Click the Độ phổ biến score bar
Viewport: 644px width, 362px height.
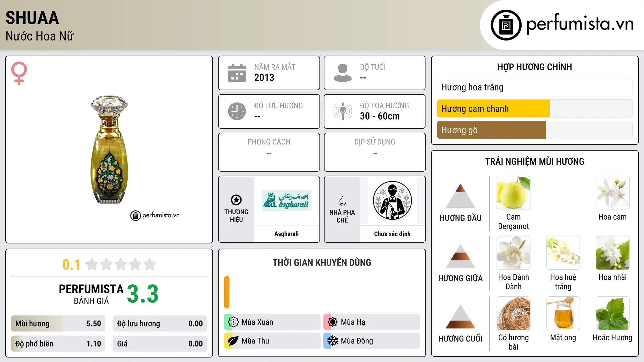tap(58, 343)
